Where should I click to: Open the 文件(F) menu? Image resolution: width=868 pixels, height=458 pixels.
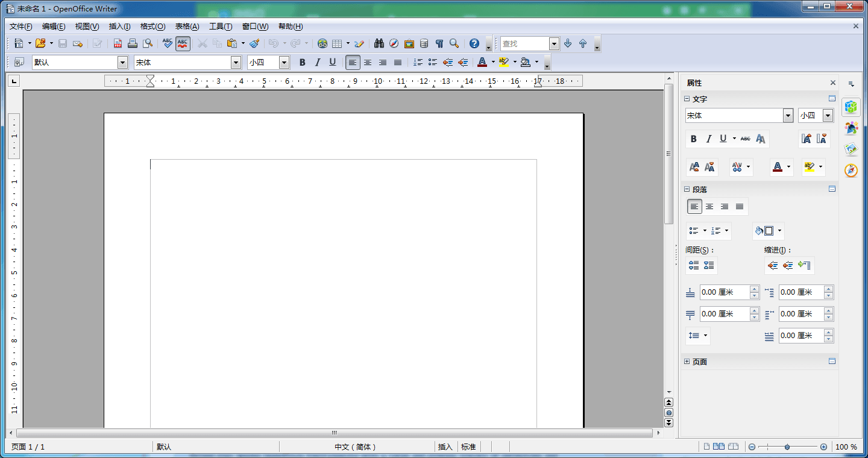(x=21, y=27)
